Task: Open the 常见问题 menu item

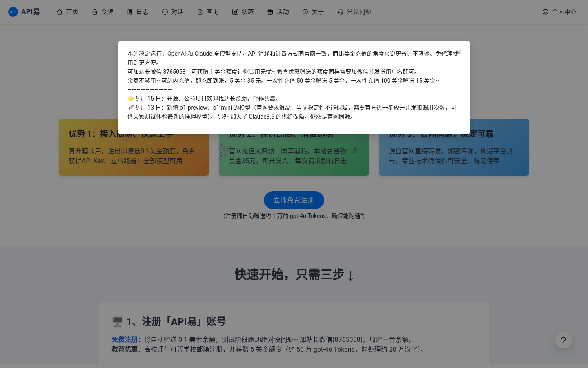Action: [354, 12]
